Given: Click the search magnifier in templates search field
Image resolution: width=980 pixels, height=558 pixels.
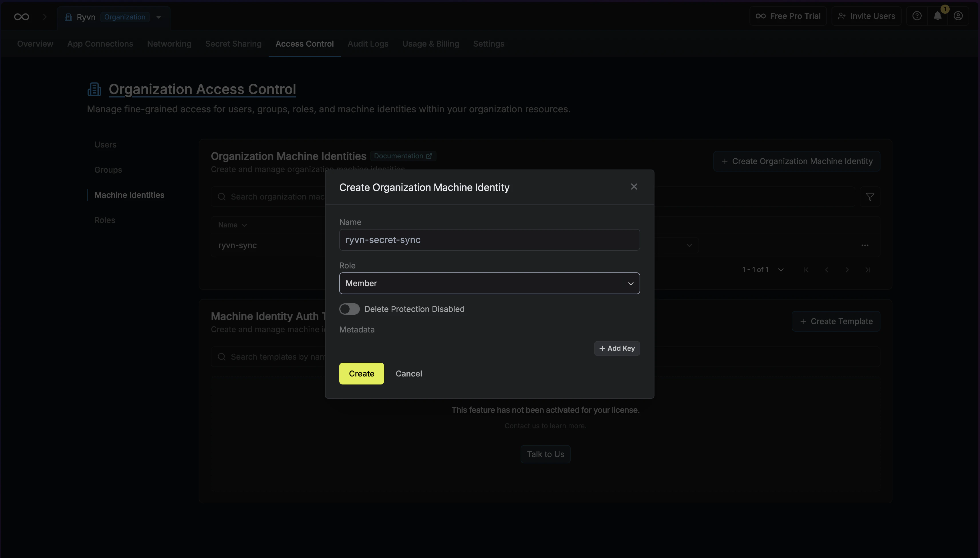Looking at the screenshot, I should point(222,356).
